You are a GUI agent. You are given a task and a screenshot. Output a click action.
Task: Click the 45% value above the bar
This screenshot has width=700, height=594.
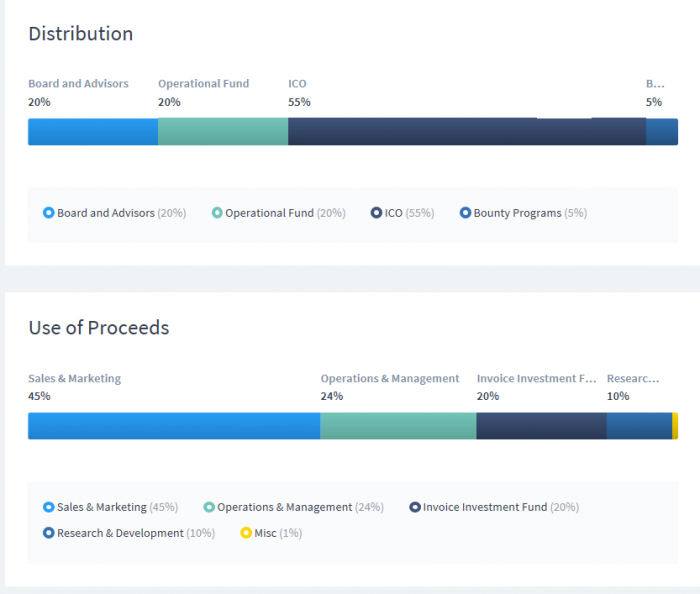(x=39, y=396)
